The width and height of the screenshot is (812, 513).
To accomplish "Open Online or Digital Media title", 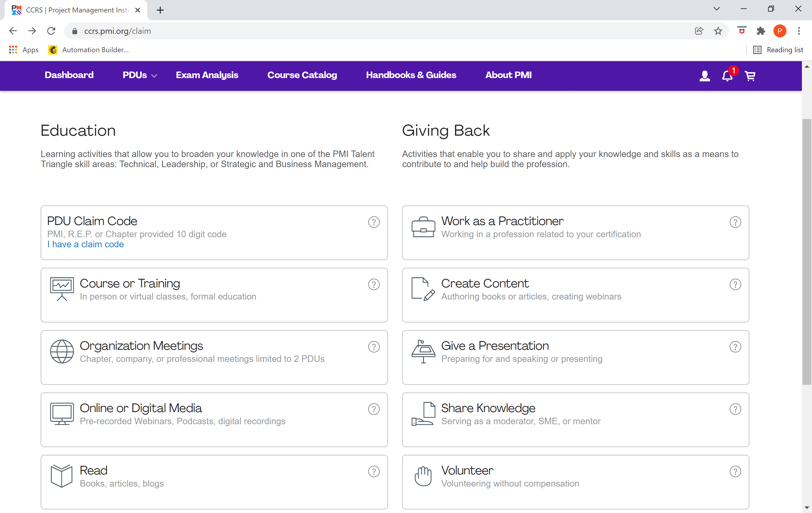I will [x=141, y=408].
